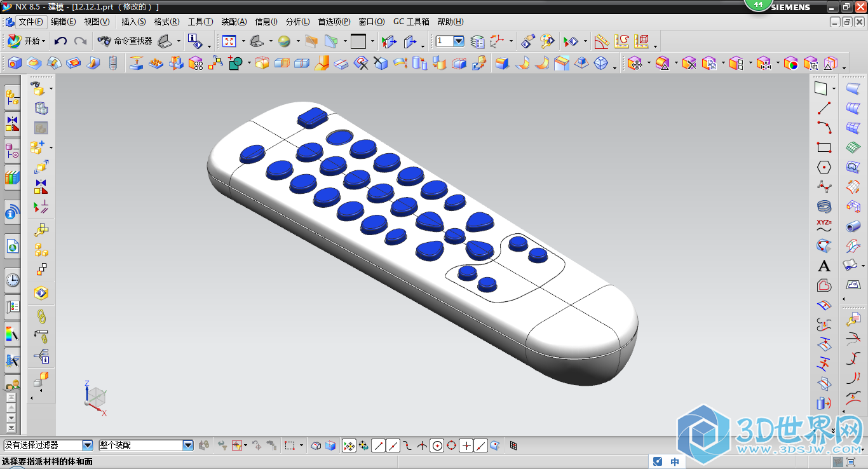
Task: Toggle the end point snap
Action: point(378,445)
